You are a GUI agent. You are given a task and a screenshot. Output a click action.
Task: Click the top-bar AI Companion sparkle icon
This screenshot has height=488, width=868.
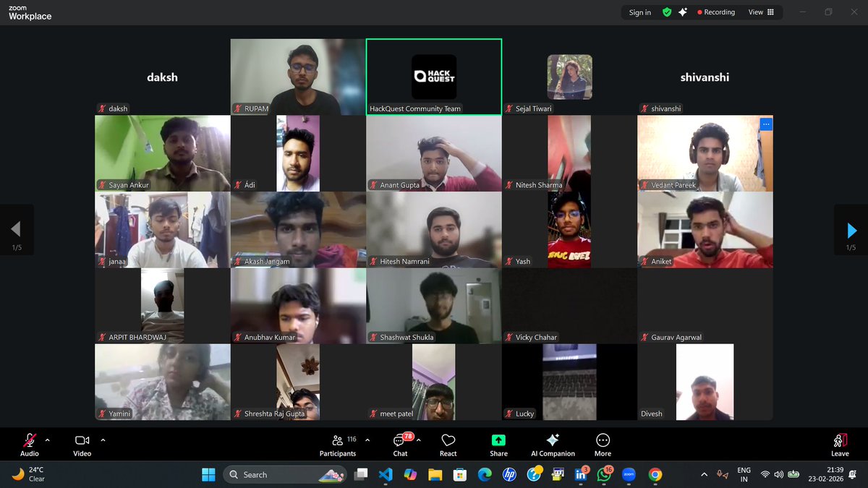tap(683, 12)
